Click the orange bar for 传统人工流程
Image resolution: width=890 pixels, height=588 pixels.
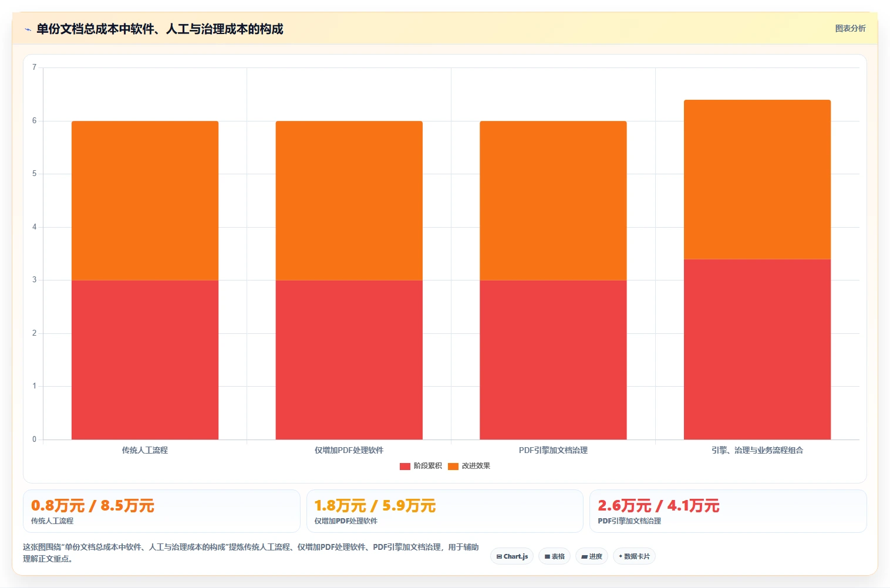[x=145, y=201]
